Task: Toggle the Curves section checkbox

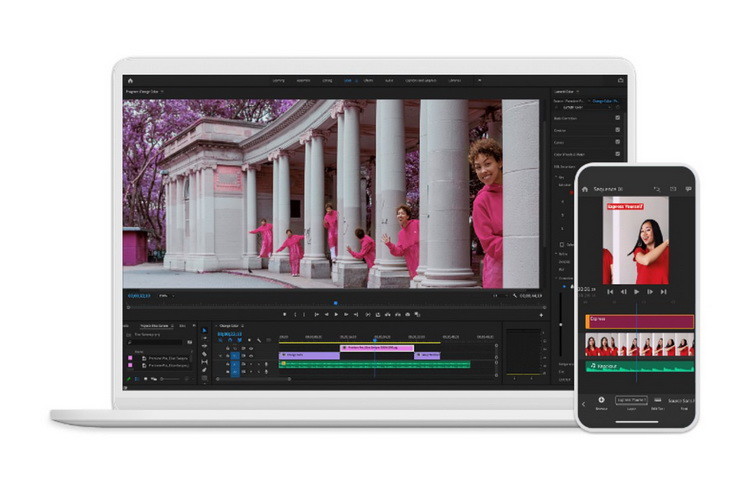Action: [618, 142]
